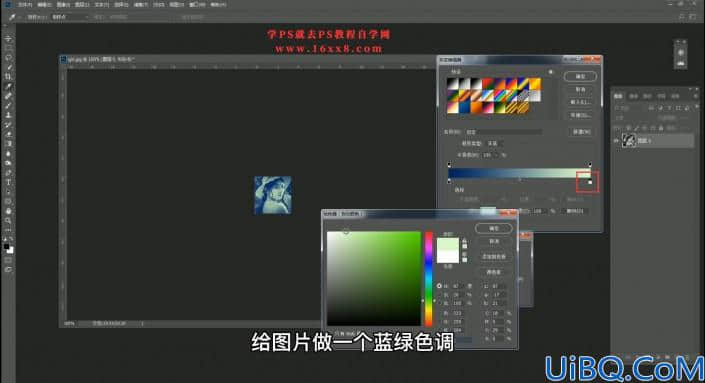The width and height of the screenshot is (705, 383).
Task: Select the Path Selection tool
Action: 8,192
